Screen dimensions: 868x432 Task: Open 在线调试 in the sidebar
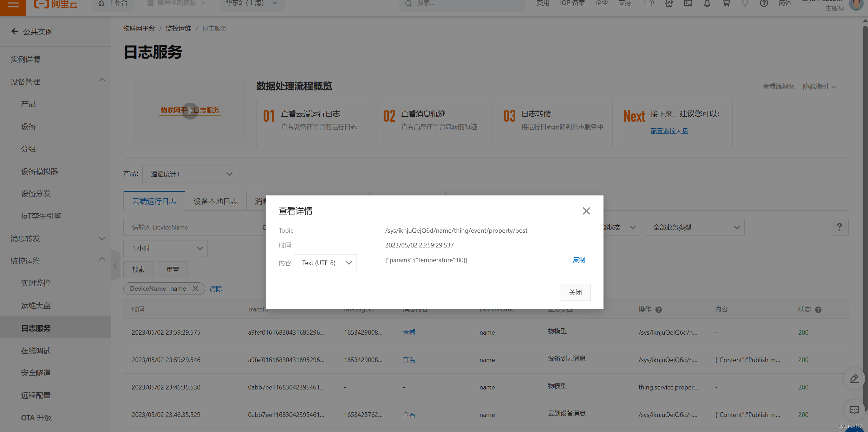[36, 350]
